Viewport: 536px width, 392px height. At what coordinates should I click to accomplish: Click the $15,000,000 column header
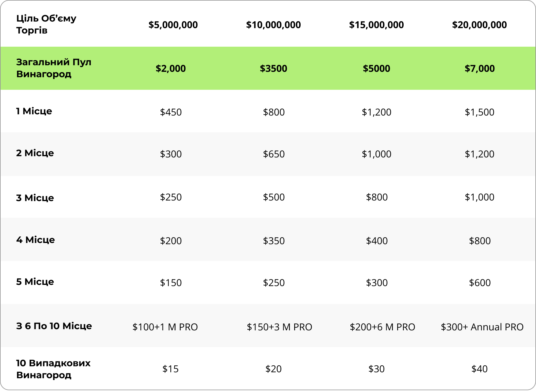click(376, 25)
